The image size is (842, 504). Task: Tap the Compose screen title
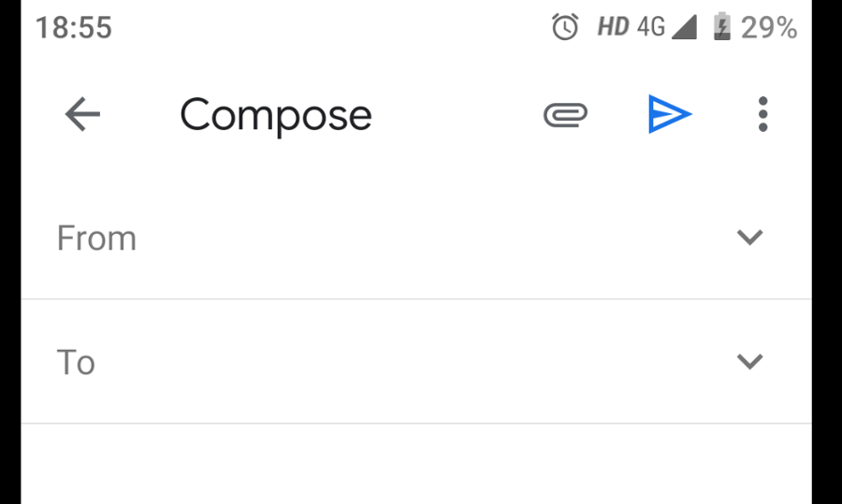click(x=276, y=115)
